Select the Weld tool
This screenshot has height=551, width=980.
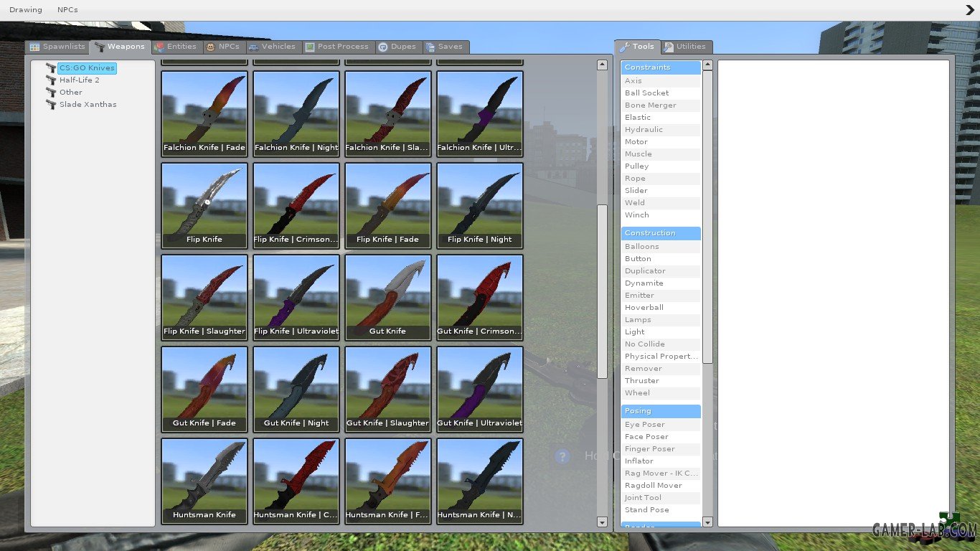[661, 203]
